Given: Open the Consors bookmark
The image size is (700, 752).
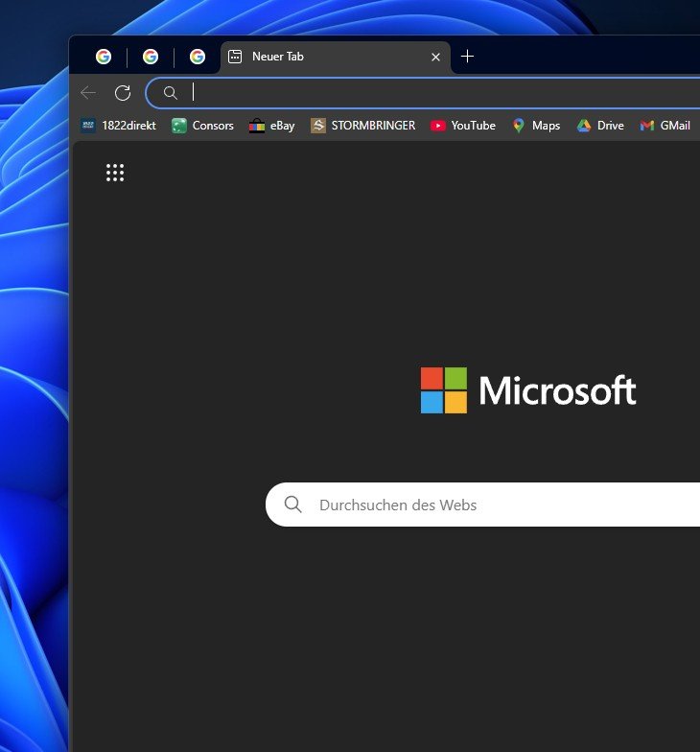Looking at the screenshot, I should [202, 126].
